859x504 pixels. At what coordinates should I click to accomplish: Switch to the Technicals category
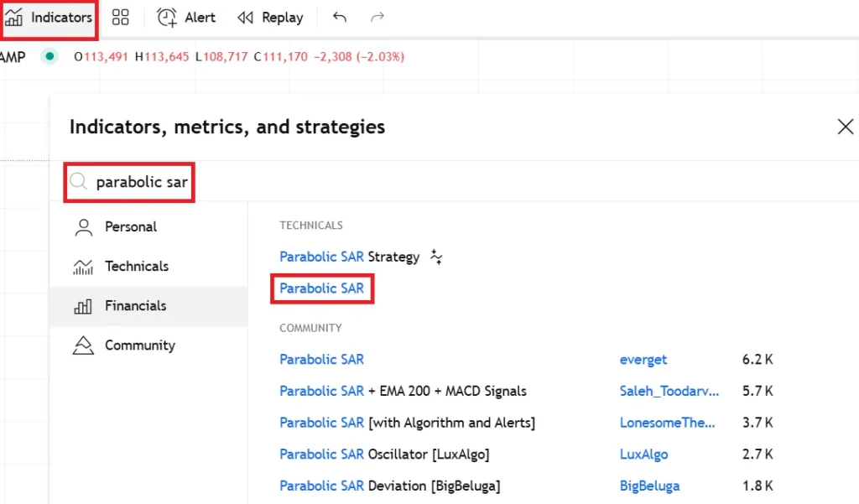(136, 266)
